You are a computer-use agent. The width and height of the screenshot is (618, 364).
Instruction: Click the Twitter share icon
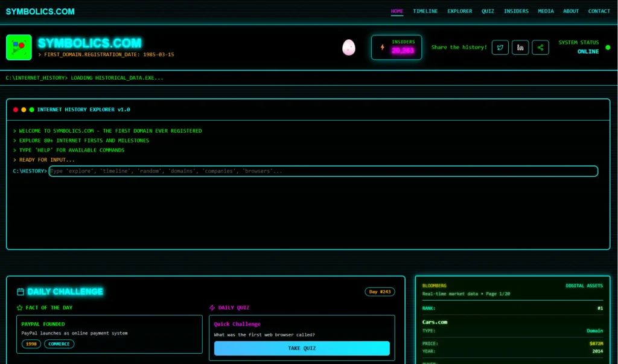click(x=500, y=47)
